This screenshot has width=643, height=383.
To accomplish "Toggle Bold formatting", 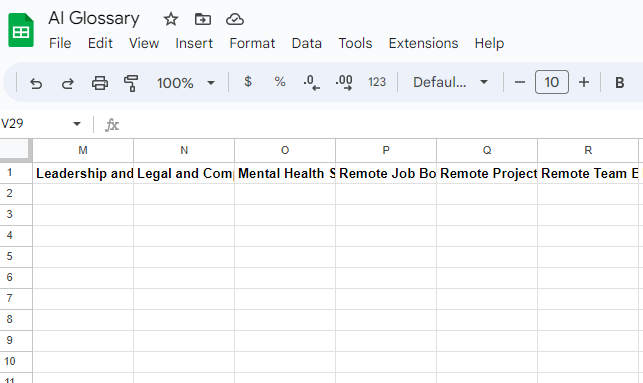I will click(x=620, y=83).
